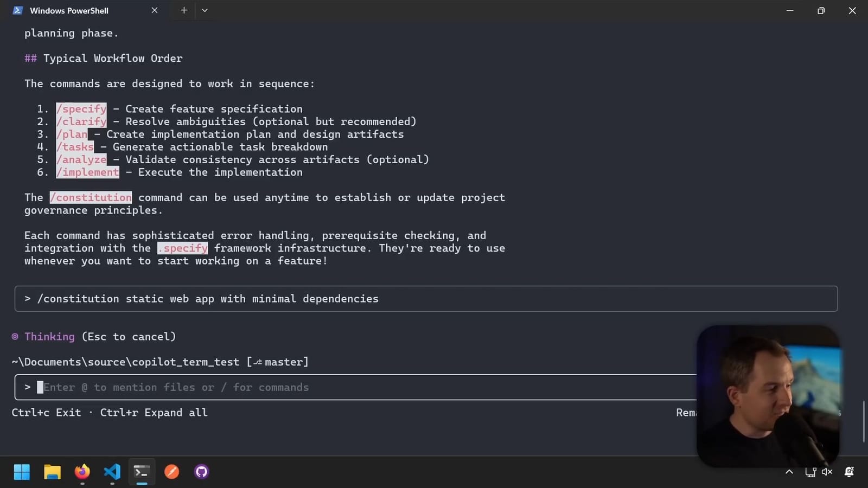The height and width of the screenshot is (488, 868).
Task: Close the Windows PowerShell tab
Action: pyautogui.click(x=154, y=10)
